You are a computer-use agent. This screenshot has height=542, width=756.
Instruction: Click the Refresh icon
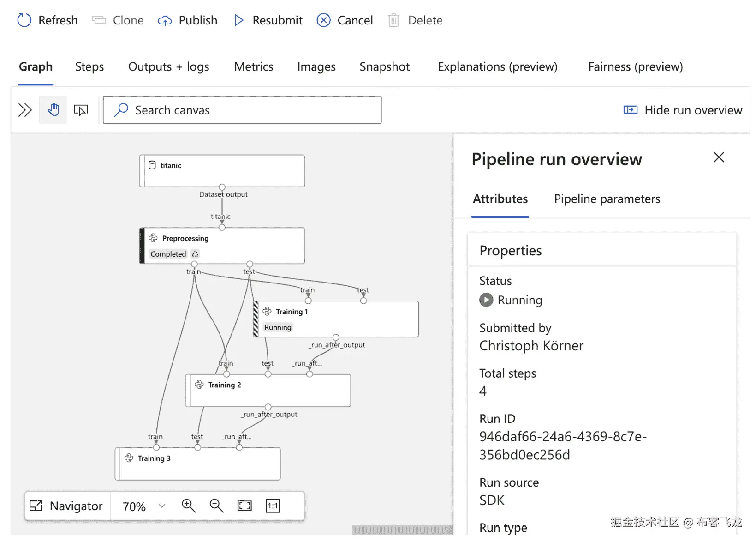pos(24,20)
